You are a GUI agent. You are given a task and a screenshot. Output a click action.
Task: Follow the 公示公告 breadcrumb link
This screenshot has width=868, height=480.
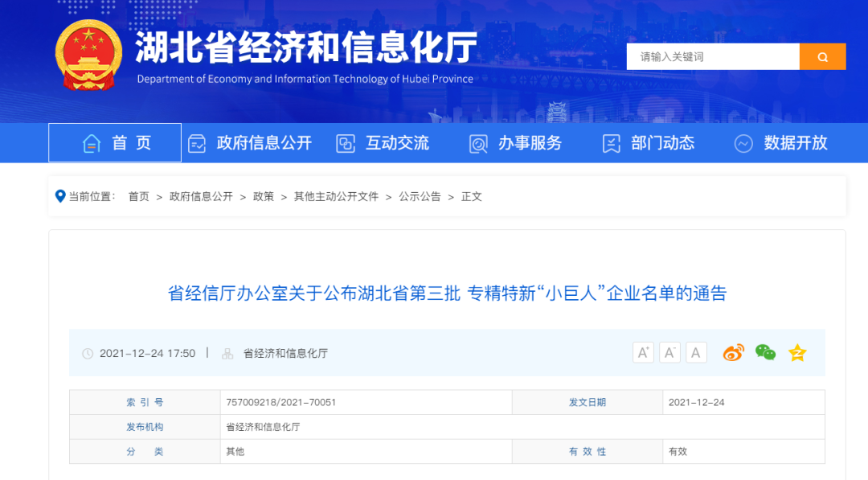pyautogui.click(x=420, y=196)
